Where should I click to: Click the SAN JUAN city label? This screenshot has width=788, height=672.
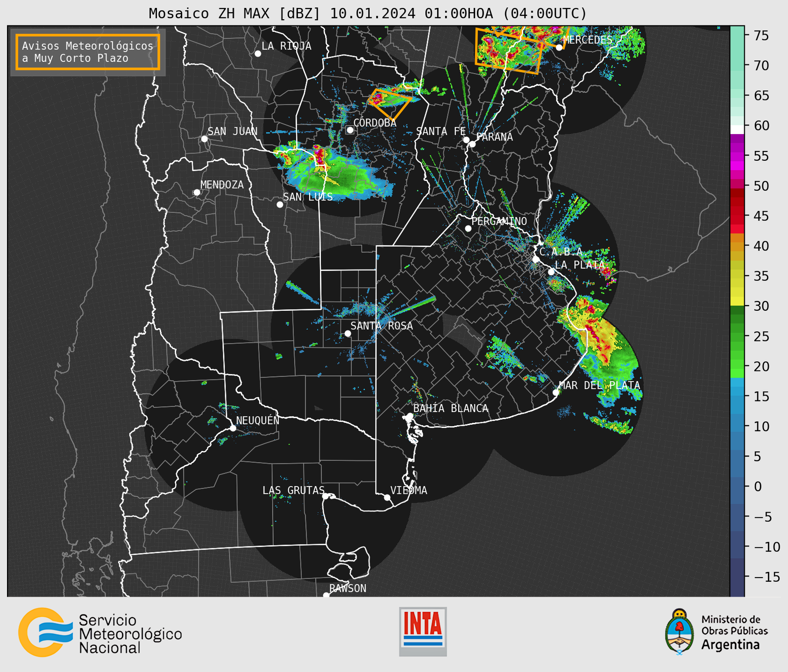pos(233,131)
